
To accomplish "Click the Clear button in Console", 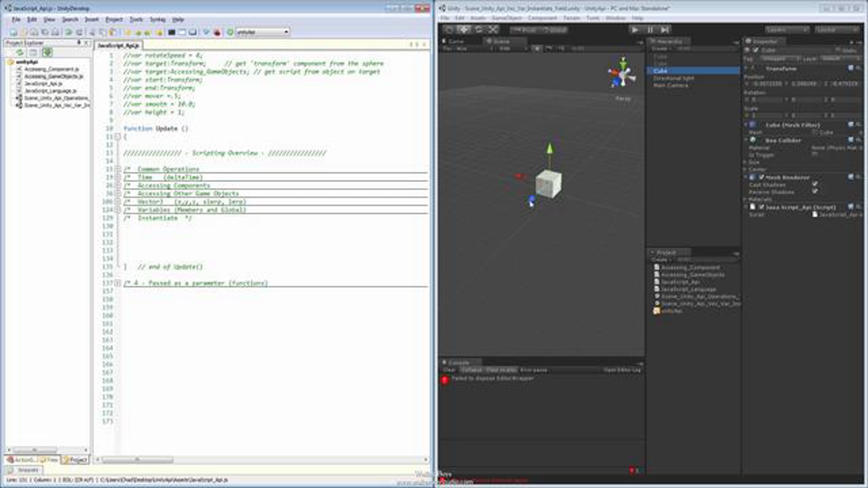I will (449, 370).
